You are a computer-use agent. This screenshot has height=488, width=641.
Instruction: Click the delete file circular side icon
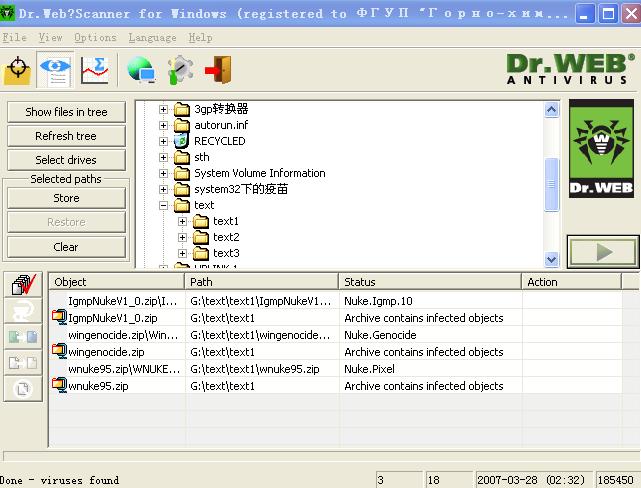point(23,388)
